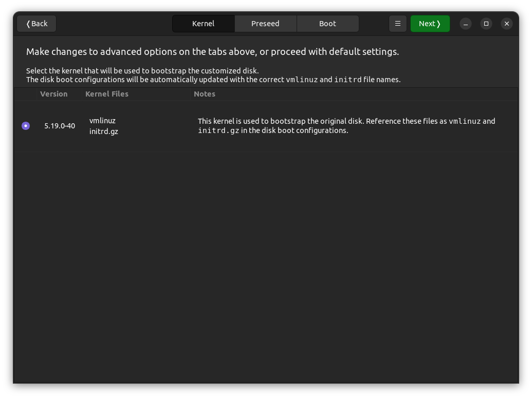Switch to the Preseed tab

pyautogui.click(x=265, y=23)
